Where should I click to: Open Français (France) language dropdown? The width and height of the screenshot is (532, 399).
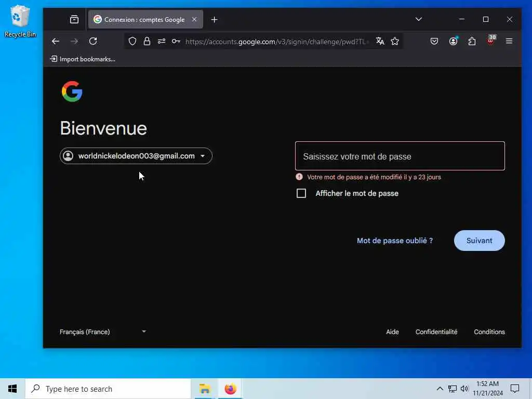tap(103, 332)
